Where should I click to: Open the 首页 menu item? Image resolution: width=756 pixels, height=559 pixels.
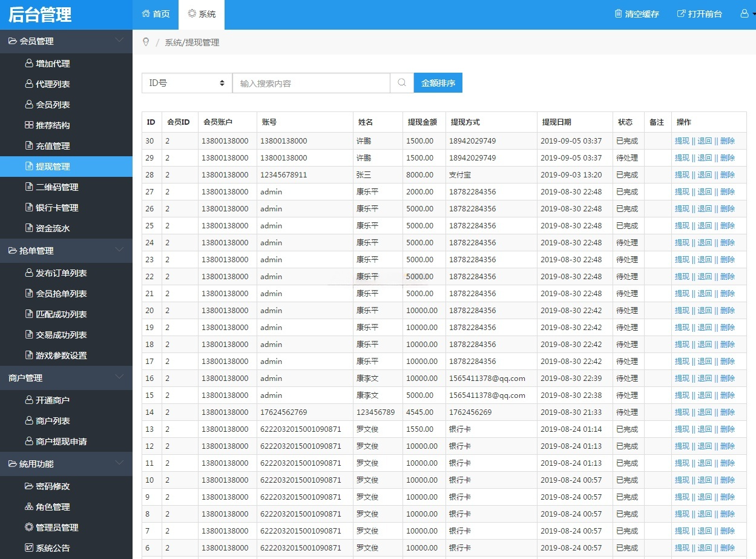(x=160, y=13)
